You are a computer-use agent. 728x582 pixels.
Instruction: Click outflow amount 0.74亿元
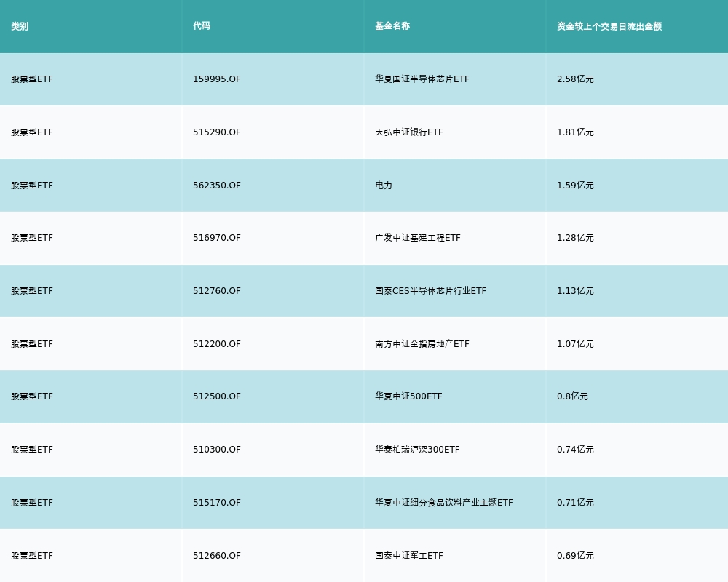[x=575, y=450]
